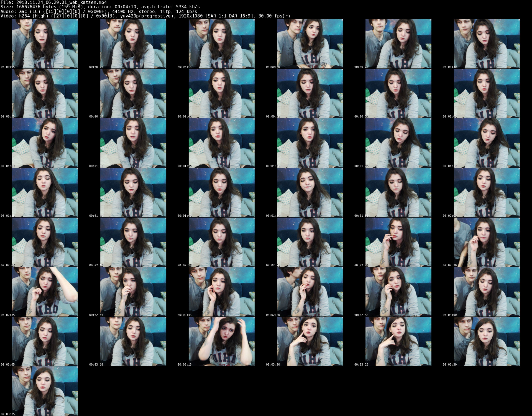Choose the video frame at 00:02:05

tap(45, 242)
